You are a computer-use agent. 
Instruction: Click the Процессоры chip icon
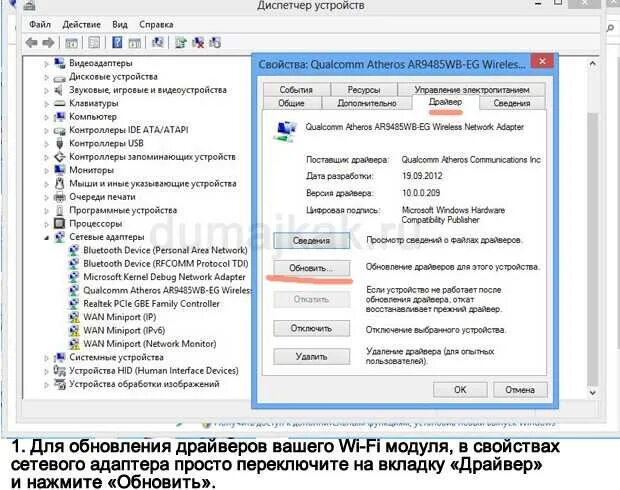point(59,223)
